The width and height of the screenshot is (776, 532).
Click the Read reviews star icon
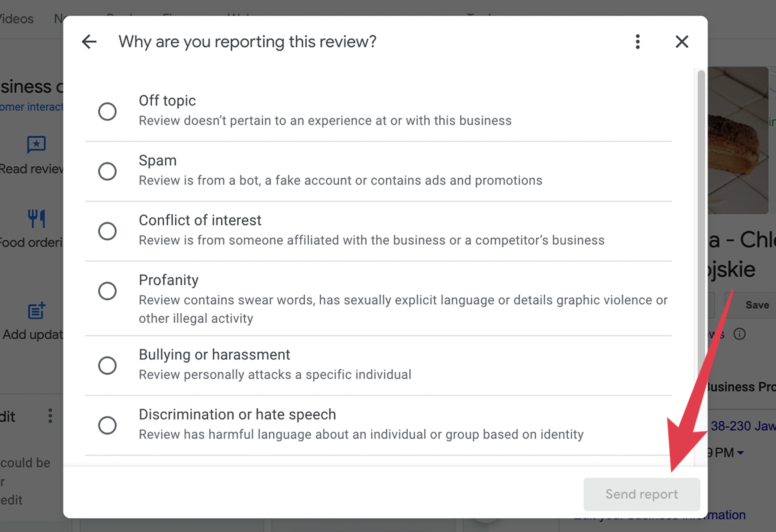click(36, 145)
